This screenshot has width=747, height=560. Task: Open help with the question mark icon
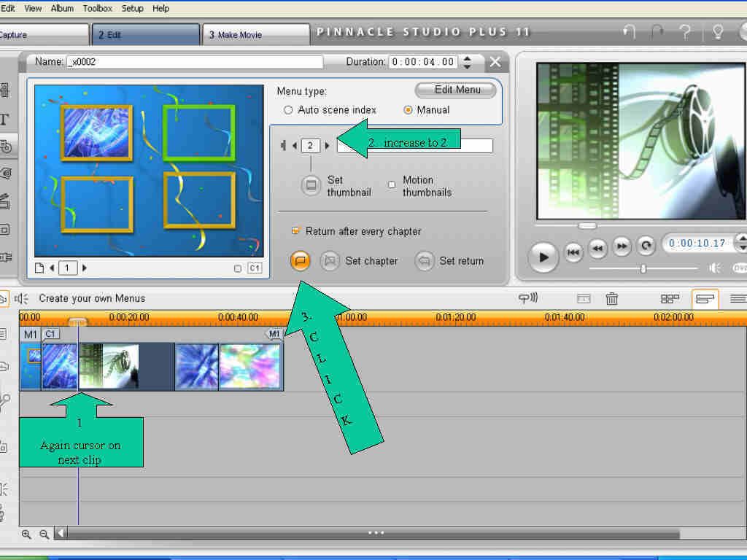(x=685, y=32)
